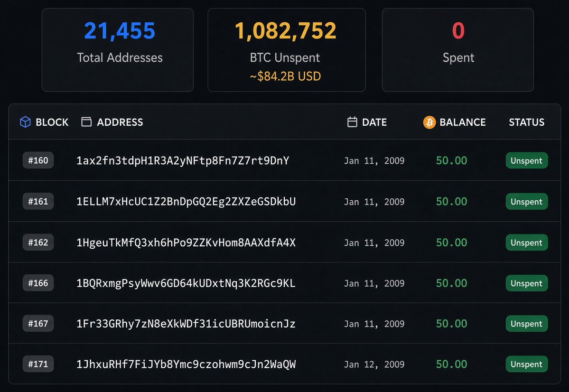Click the Unspent status badge for block #171

[527, 364]
